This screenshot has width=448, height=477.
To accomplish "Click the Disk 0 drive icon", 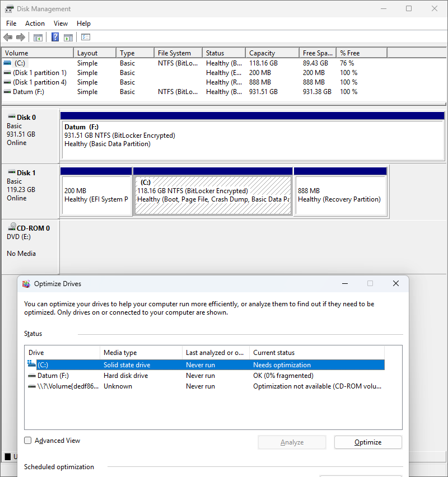I will click(12, 116).
